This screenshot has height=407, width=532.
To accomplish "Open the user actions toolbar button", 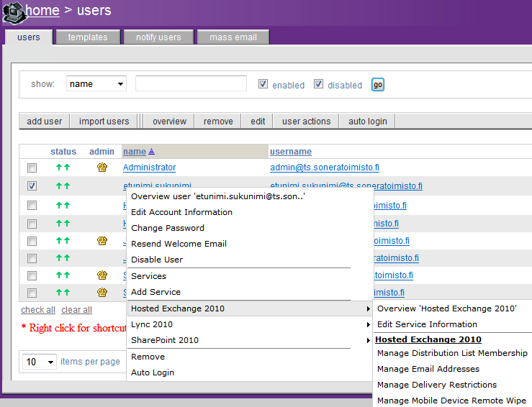I will click(x=307, y=122).
